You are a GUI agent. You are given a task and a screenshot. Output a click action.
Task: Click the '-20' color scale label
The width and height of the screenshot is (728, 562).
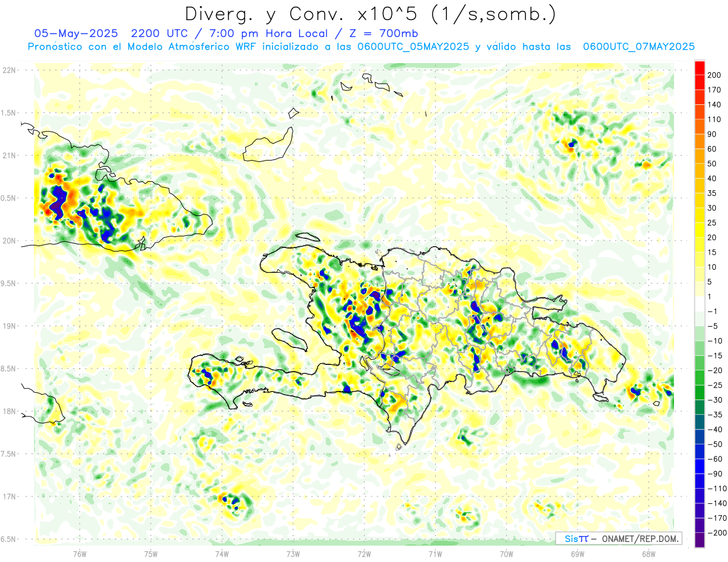716,370
